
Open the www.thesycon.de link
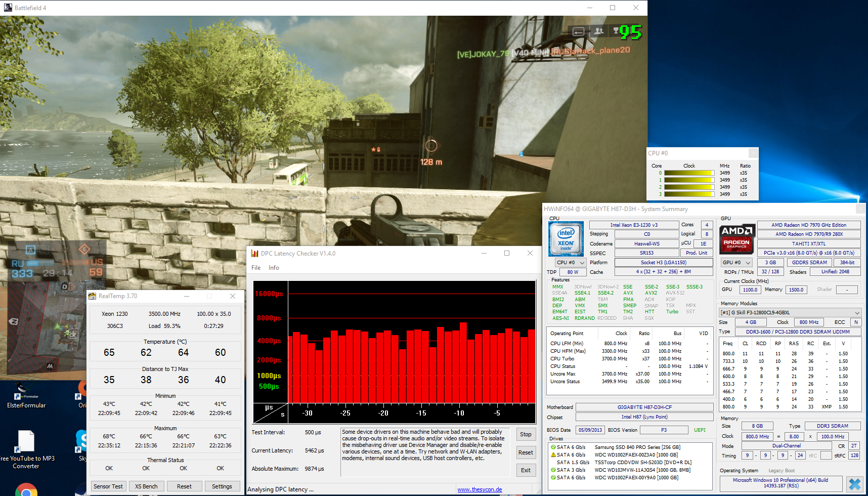coord(480,489)
